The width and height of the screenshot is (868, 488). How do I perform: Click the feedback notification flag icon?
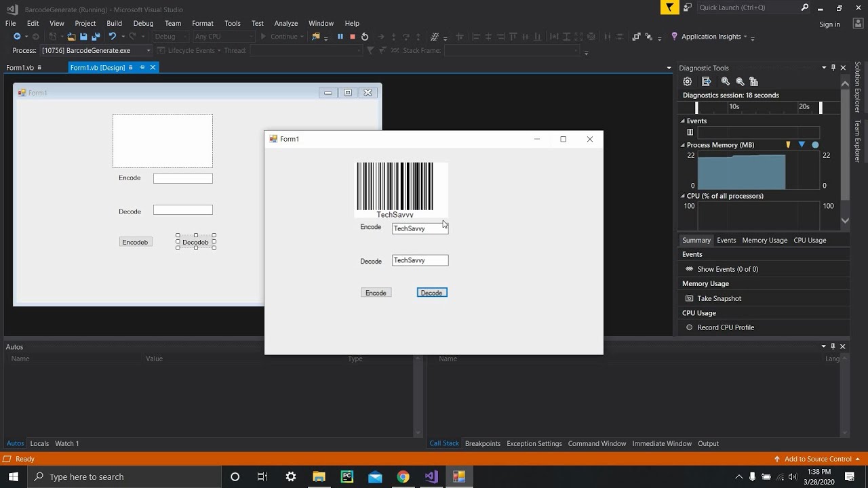pos(669,7)
